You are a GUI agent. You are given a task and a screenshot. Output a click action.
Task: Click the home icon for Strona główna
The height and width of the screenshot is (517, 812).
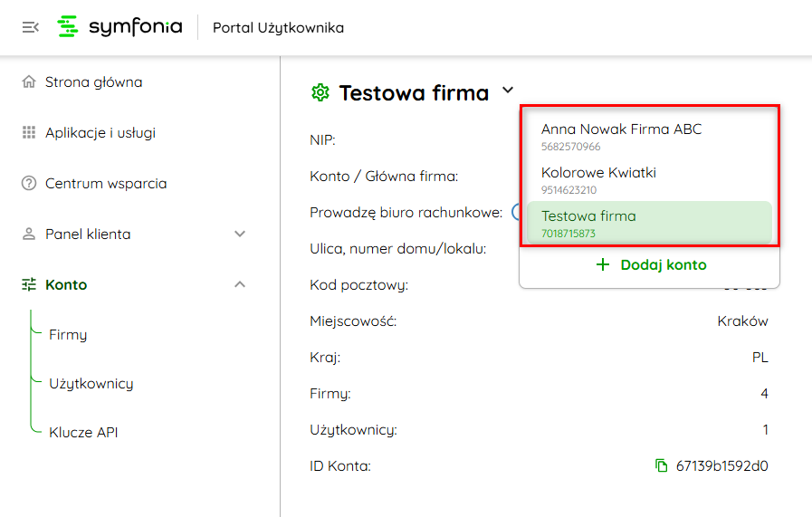pyautogui.click(x=29, y=82)
